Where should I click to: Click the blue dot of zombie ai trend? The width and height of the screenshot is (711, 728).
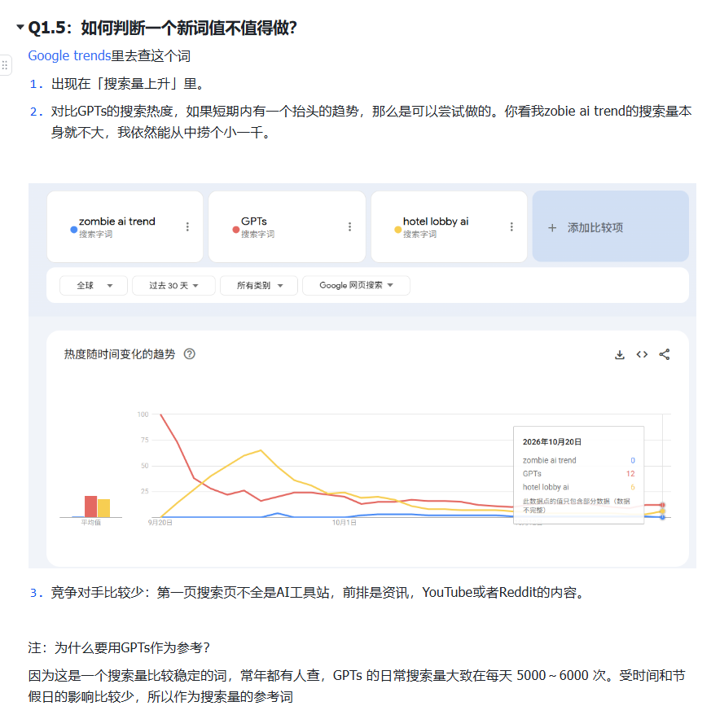pos(73,230)
